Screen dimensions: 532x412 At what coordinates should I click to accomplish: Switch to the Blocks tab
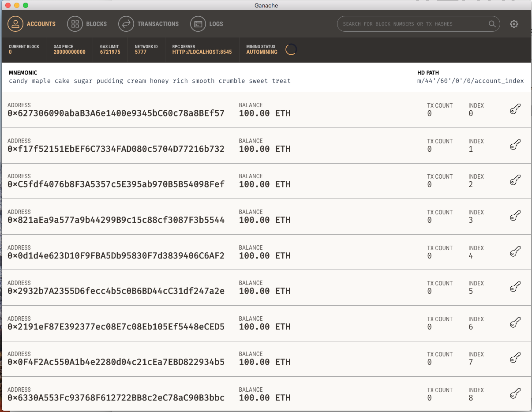click(87, 24)
